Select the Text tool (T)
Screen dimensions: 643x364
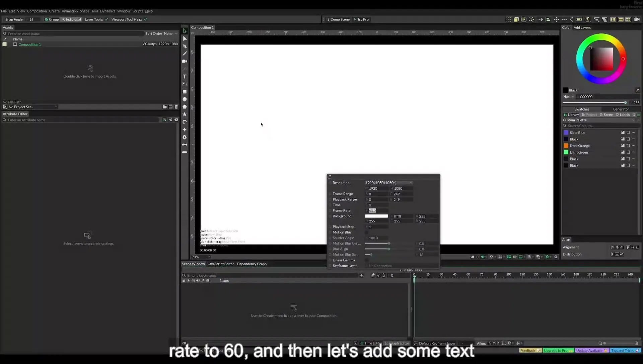185,77
